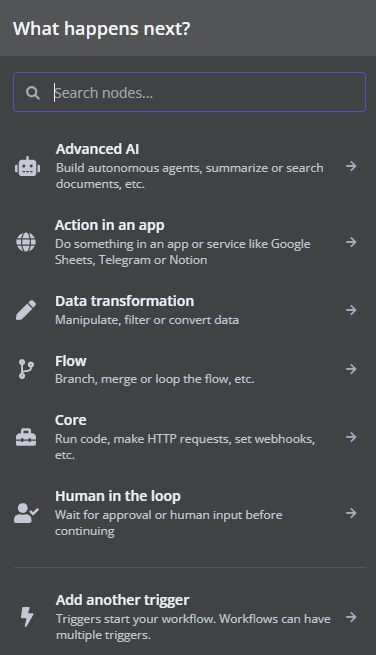Viewport: 376px width, 655px height.
Task: Click the lightning bolt trigger icon
Action: 27,617
